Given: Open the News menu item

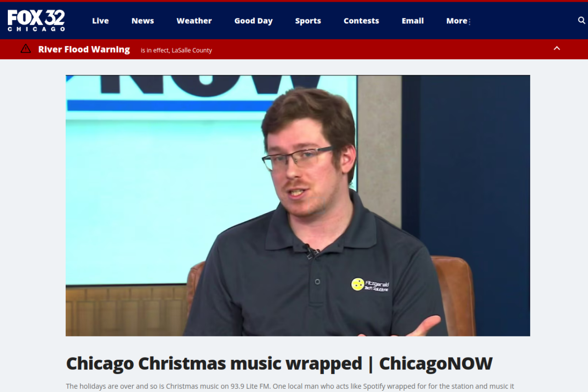Looking at the screenshot, I should 142,21.
